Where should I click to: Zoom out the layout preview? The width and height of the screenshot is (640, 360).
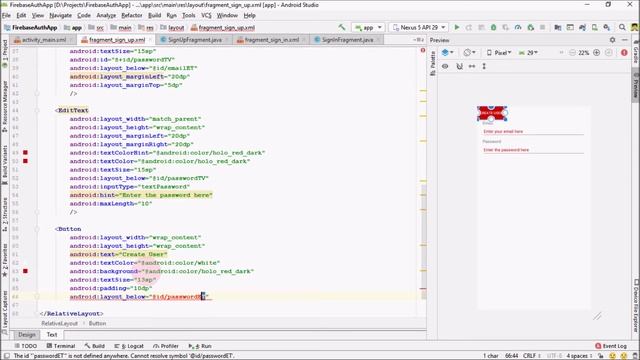tap(572, 53)
